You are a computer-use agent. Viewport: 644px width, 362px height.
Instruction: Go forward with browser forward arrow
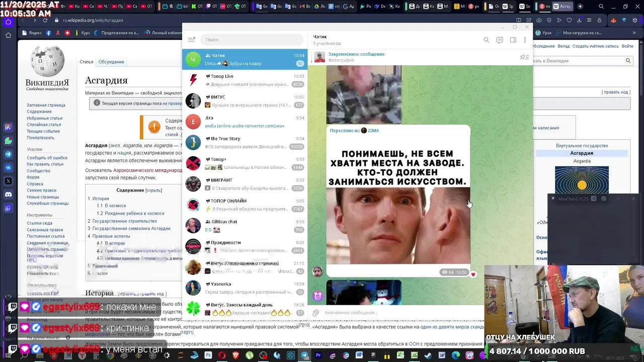pyautogui.click(x=34, y=20)
